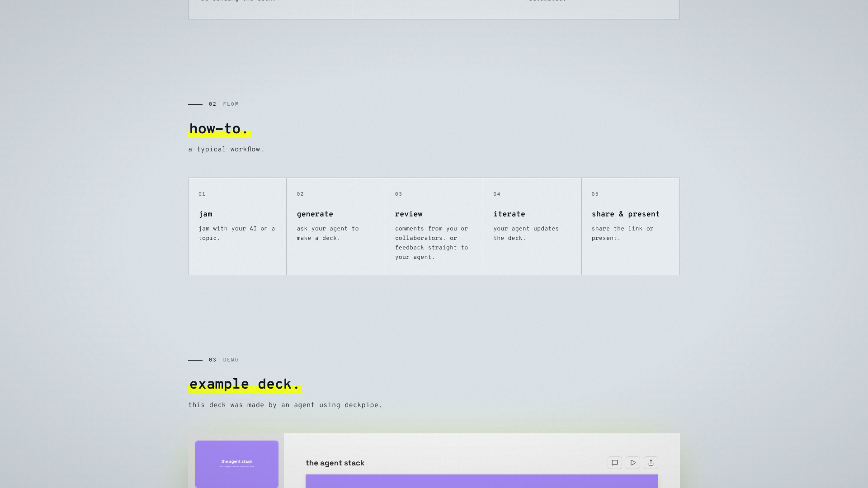The width and height of the screenshot is (868, 488).
Task: Click the '02 FLOW' section label
Action: point(223,104)
